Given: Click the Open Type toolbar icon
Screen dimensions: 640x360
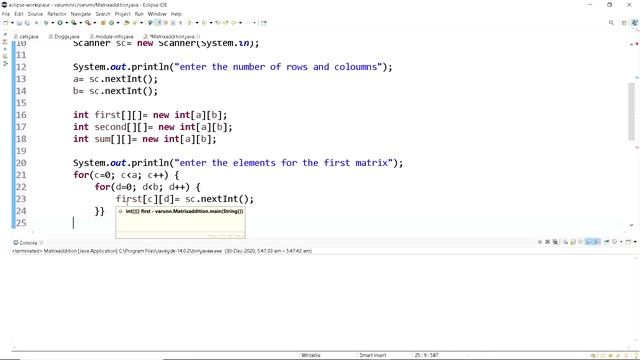Looking at the screenshot, I should click(126, 23).
